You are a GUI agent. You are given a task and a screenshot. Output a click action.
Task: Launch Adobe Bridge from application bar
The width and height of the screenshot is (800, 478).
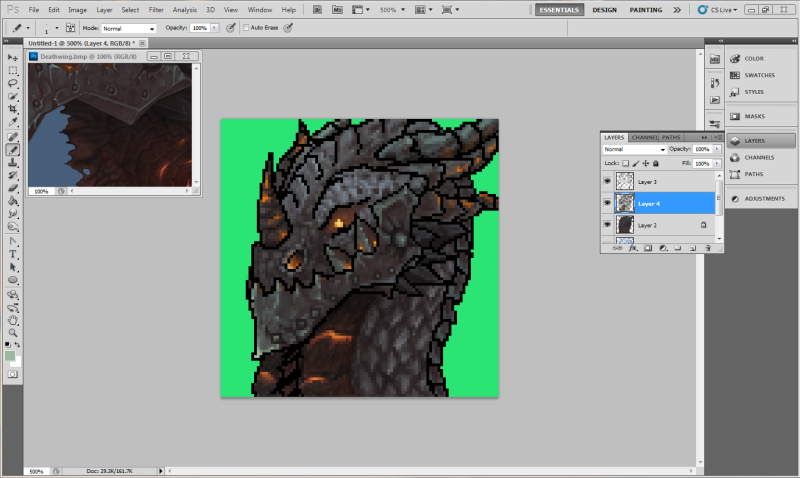click(317, 10)
